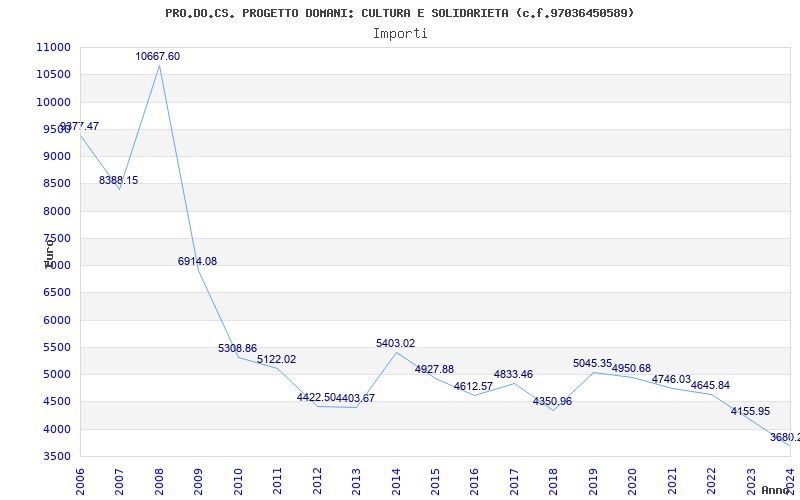The width and height of the screenshot is (800, 500).
Task: Select the 4612.57 data label
Action: 473,387
